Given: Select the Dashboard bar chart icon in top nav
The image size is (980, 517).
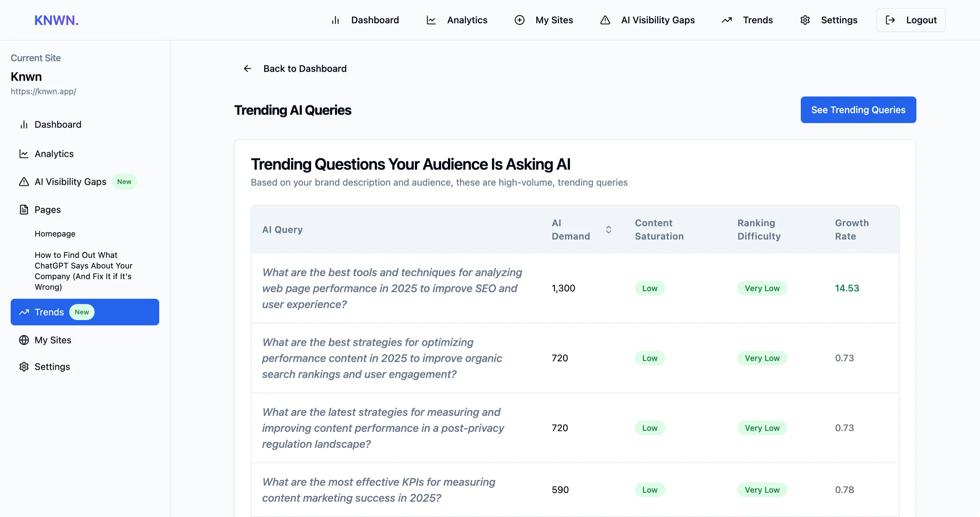Looking at the screenshot, I should [x=335, y=20].
